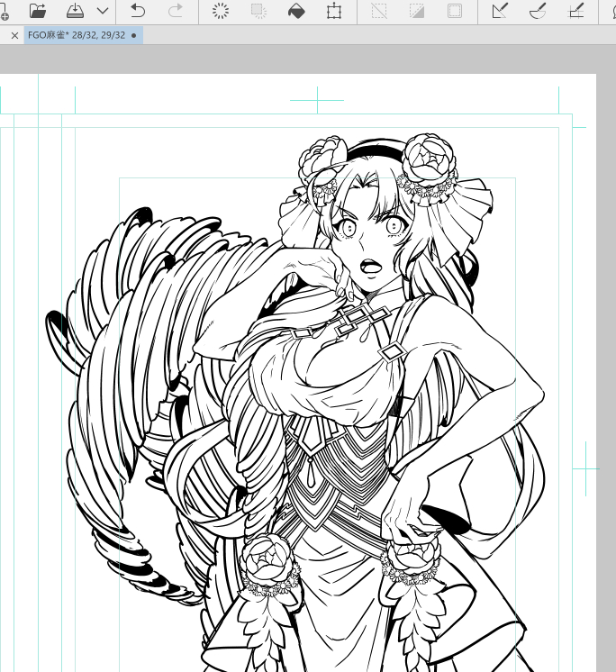Viewport: 616px width, 672px height.
Task: Toggle Snap to Special Ruler
Action: pyautogui.click(x=538, y=11)
